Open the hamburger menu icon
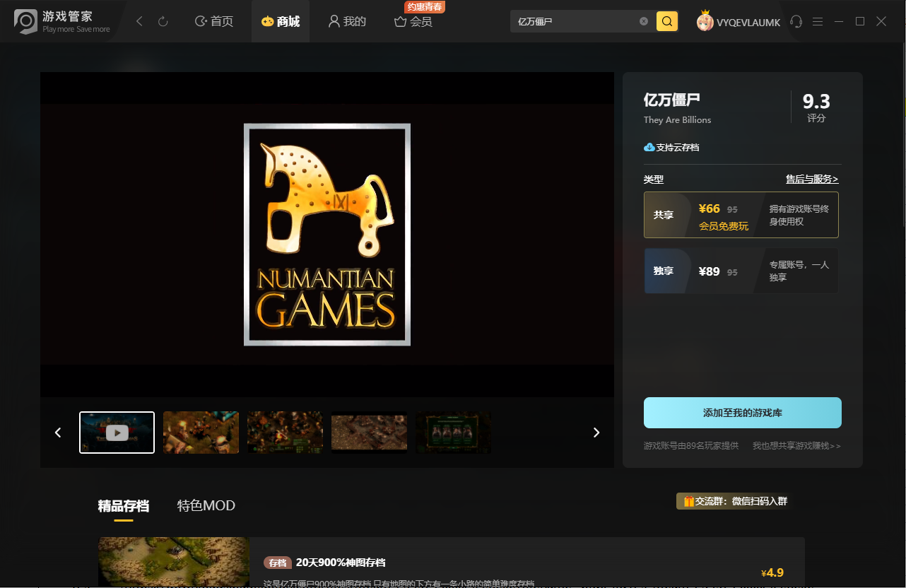This screenshot has width=906, height=588. click(x=818, y=22)
